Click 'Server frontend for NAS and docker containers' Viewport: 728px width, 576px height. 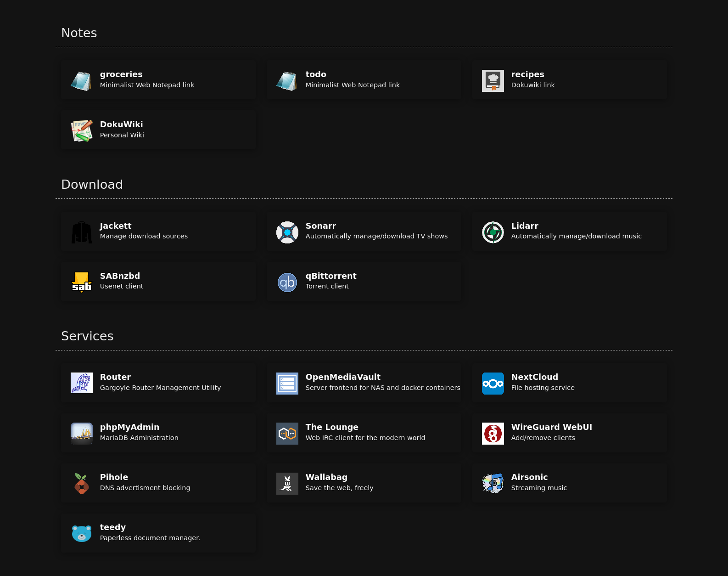383,388
